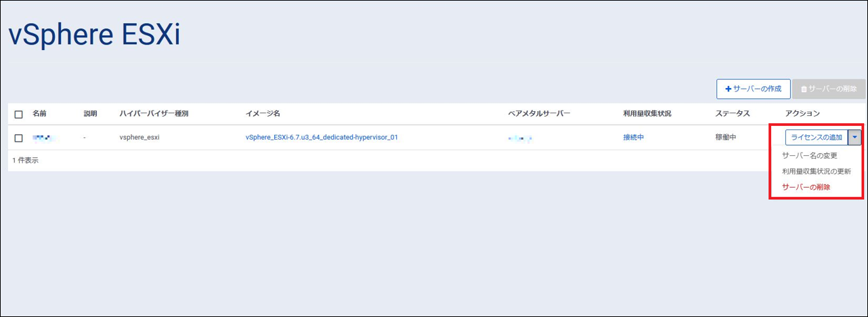Click the サーバーの作成 button
868x317 pixels.
[754, 89]
